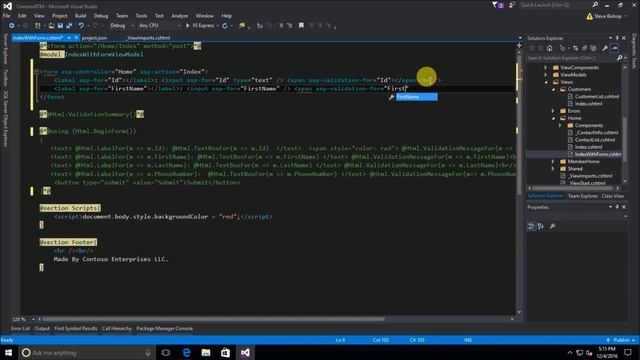The height and width of the screenshot is (360, 640).
Task: Click the Quick Launch search magnifier
Action: click(595, 5)
